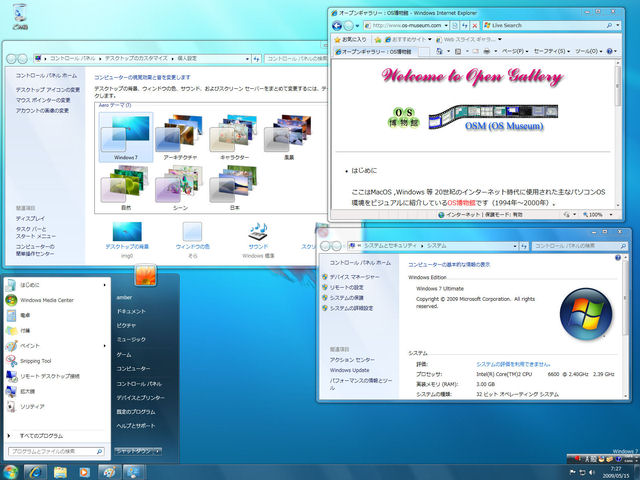Viewport: 640px width, 480px height.
Task: Click the デスクトップの背景 thumbnail
Action: pyautogui.click(x=127, y=231)
